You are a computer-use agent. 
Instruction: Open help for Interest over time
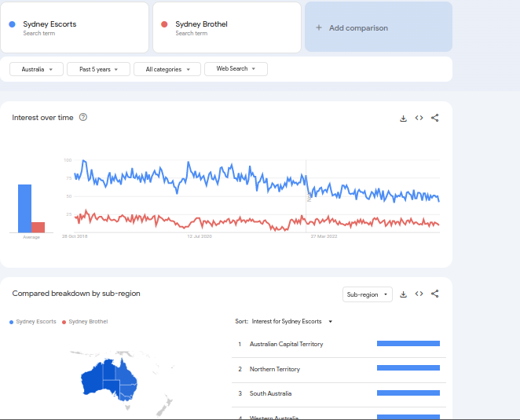pos(83,118)
